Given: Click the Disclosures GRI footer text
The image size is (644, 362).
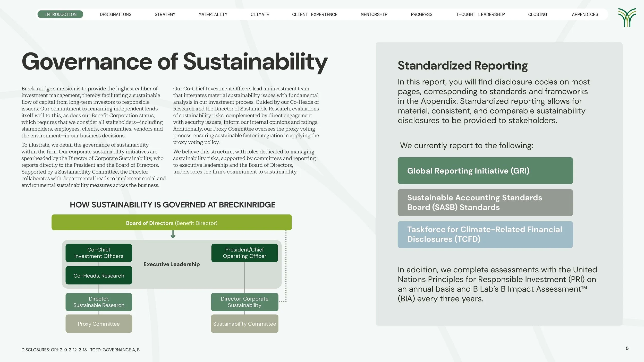Looking at the screenshot, I should [54, 350].
